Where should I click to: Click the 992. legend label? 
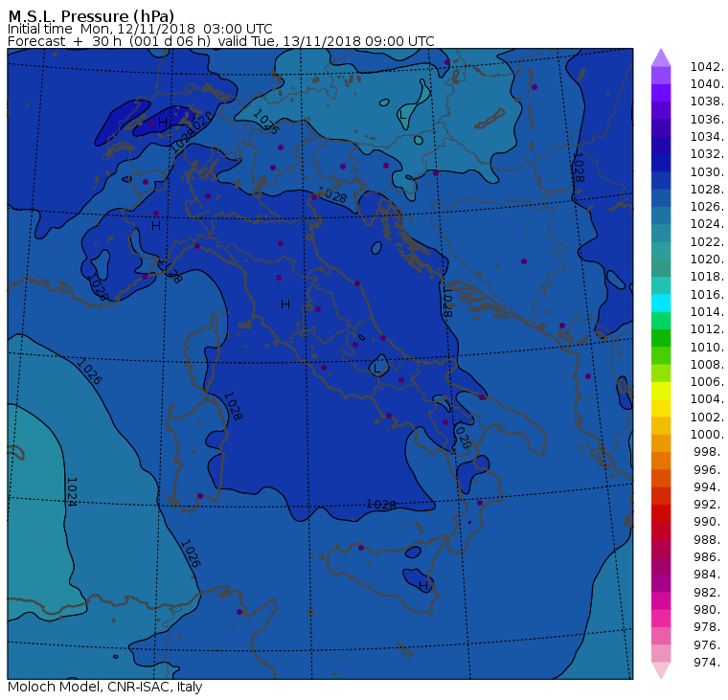click(x=709, y=504)
